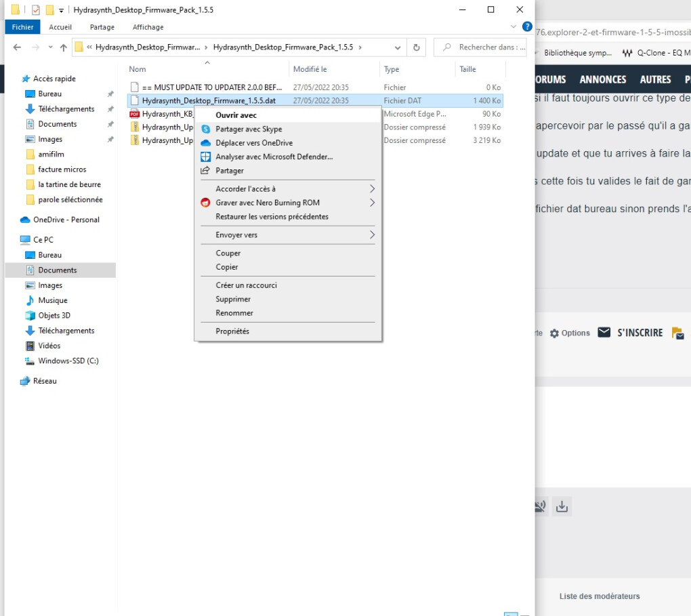
Task: Choose Ouvrir avec from context menu
Action: pos(288,115)
